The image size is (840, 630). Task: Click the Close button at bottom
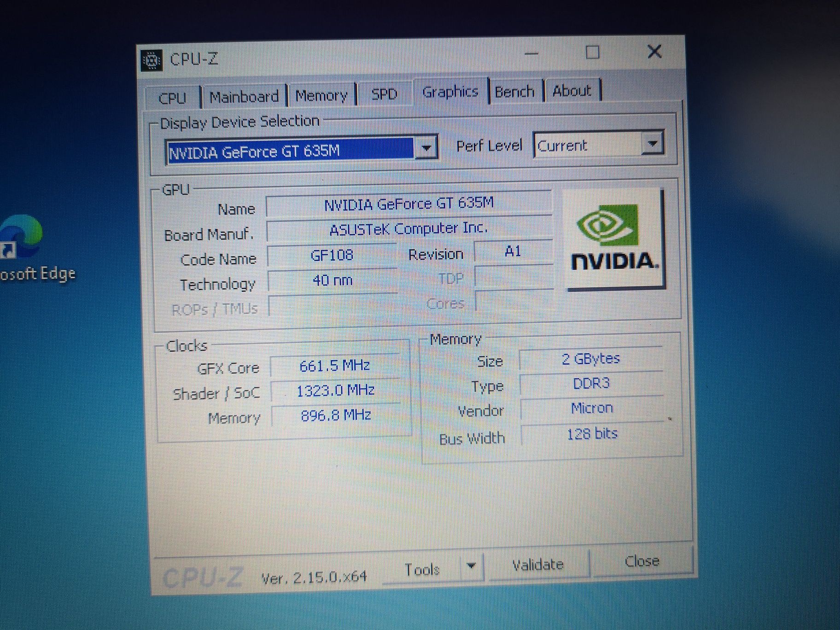tap(642, 561)
